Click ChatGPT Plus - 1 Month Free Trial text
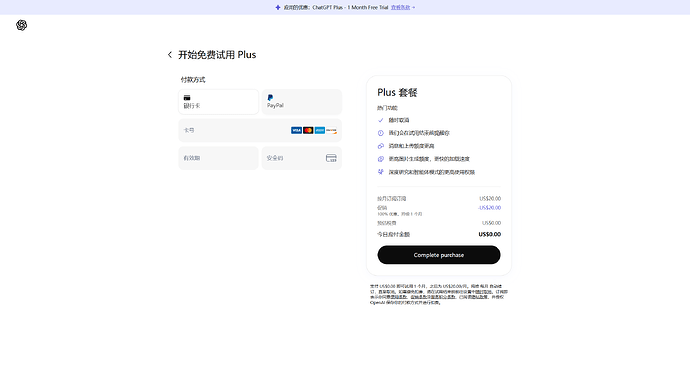The height and width of the screenshot is (375, 690). pos(350,7)
